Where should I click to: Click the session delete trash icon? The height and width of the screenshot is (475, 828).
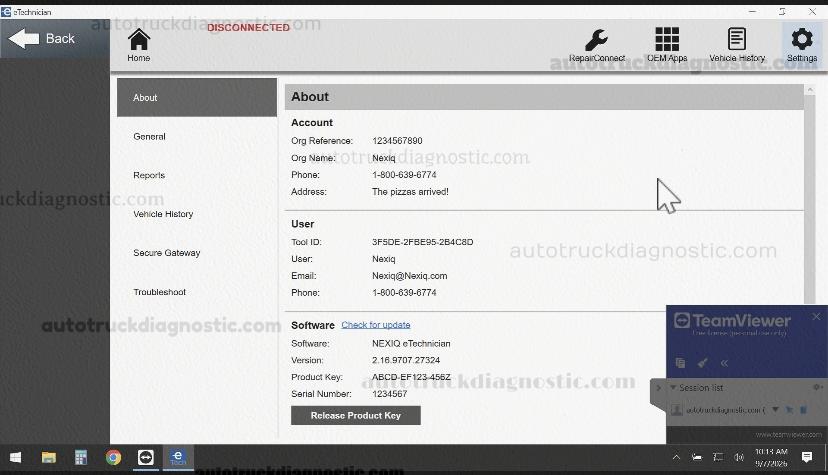pos(803,410)
